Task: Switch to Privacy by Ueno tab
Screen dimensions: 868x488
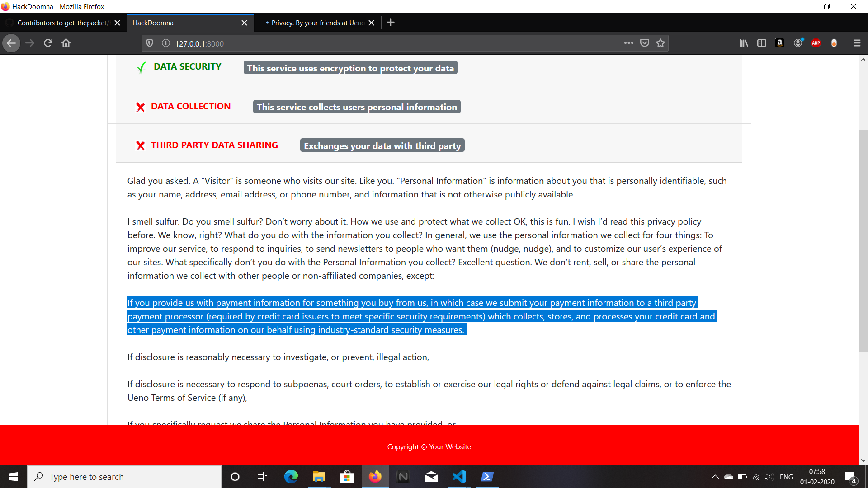Action: click(317, 23)
